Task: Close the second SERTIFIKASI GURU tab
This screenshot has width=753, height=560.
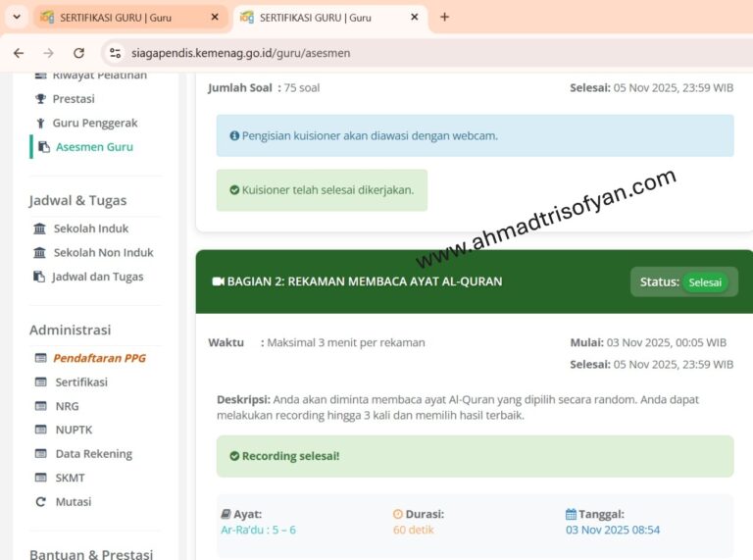Action: point(414,18)
